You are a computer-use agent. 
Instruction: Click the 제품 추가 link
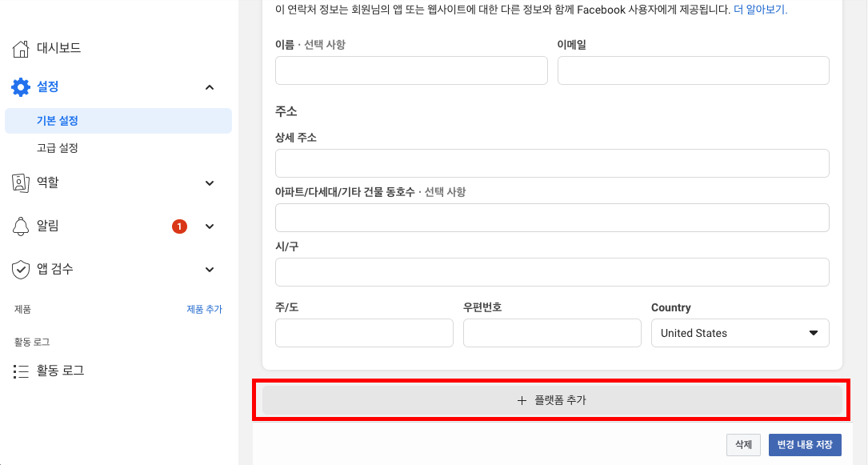pos(204,310)
